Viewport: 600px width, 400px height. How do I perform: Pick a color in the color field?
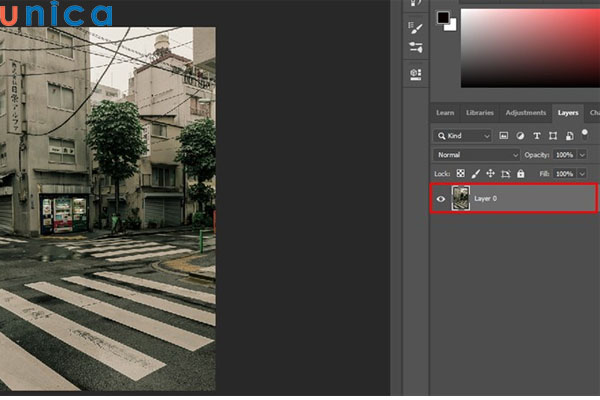click(530, 45)
